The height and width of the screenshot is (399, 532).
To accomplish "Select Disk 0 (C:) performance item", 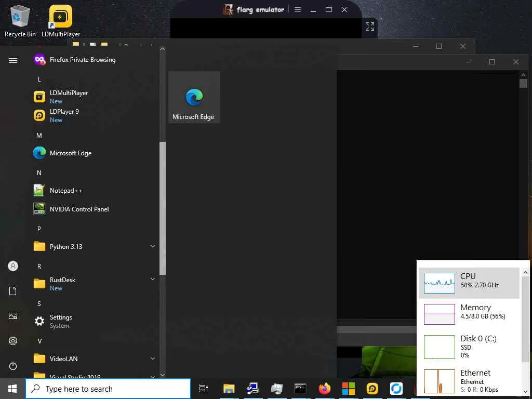I will pos(469,347).
